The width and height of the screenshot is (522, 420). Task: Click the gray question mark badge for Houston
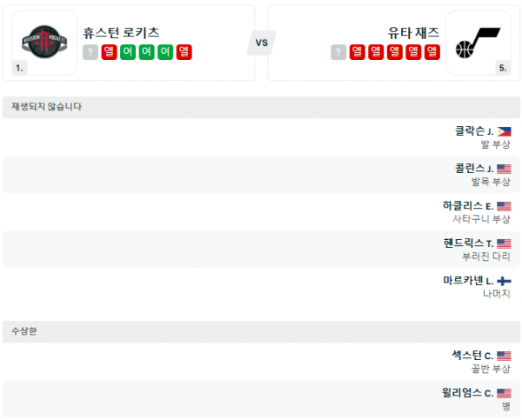coord(90,52)
